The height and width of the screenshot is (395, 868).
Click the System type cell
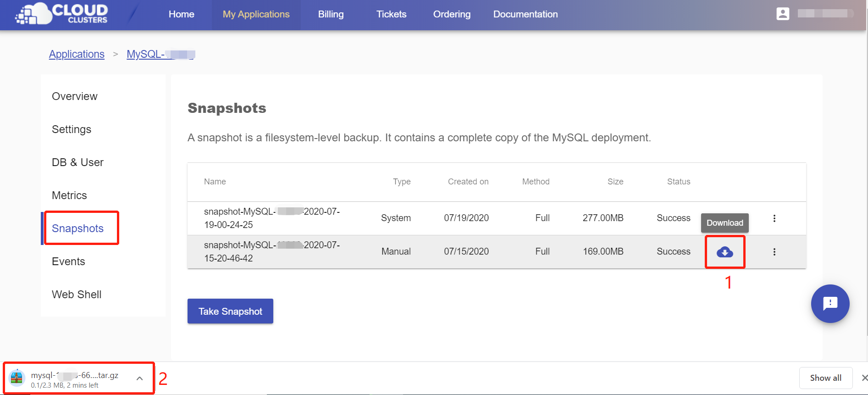pos(396,218)
